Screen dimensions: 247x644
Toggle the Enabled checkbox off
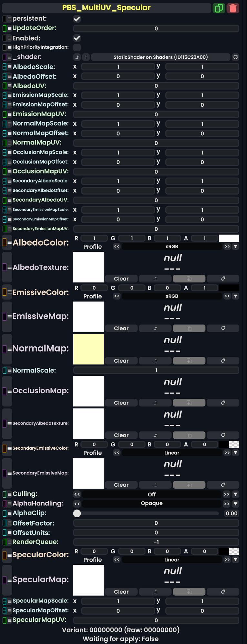(x=77, y=38)
